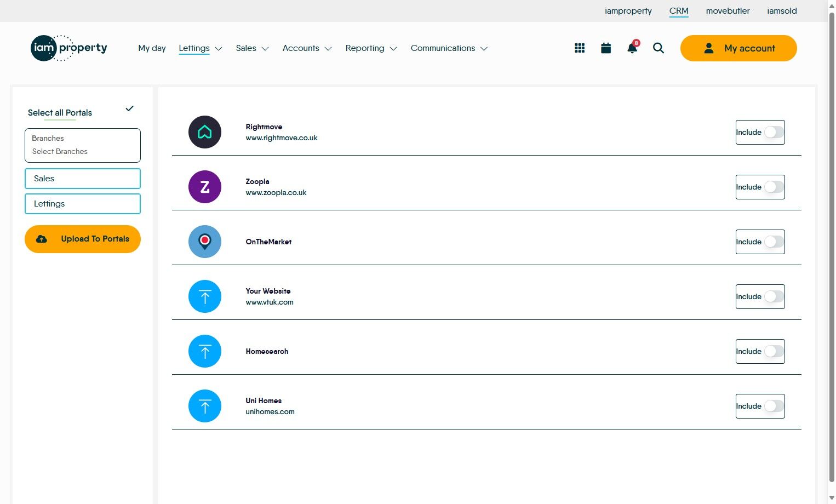Go to My day
The width and height of the screenshot is (836, 504).
click(x=152, y=48)
